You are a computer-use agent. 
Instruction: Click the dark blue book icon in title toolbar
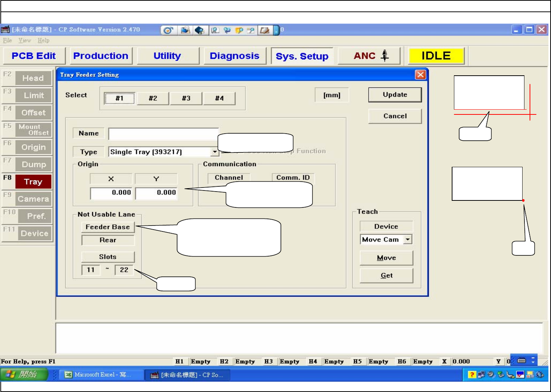(x=199, y=30)
